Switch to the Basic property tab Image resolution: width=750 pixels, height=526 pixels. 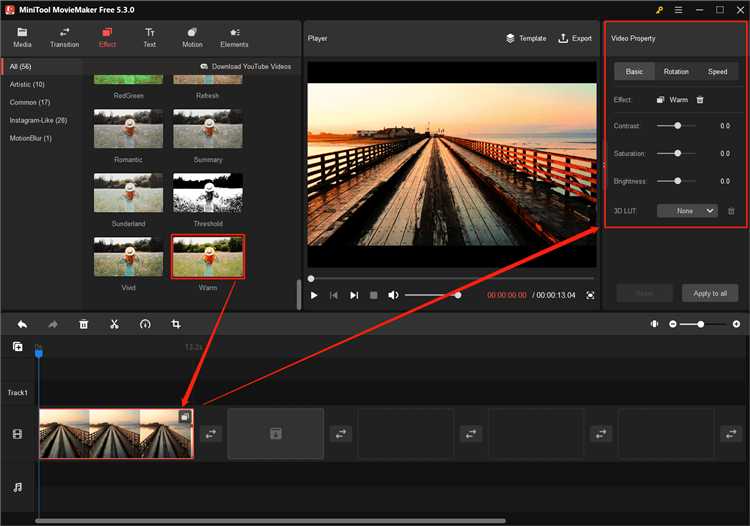[x=634, y=71]
